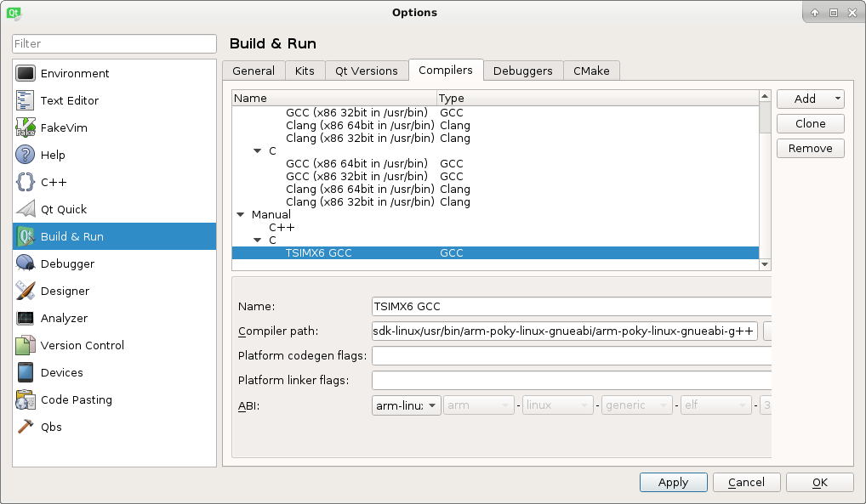
Task: Select C Clang x86 64bit compiler row
Action: (495, 190)
